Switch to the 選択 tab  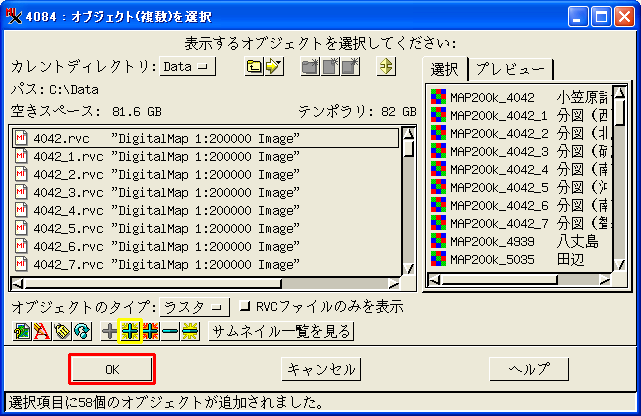pos(444,68)
